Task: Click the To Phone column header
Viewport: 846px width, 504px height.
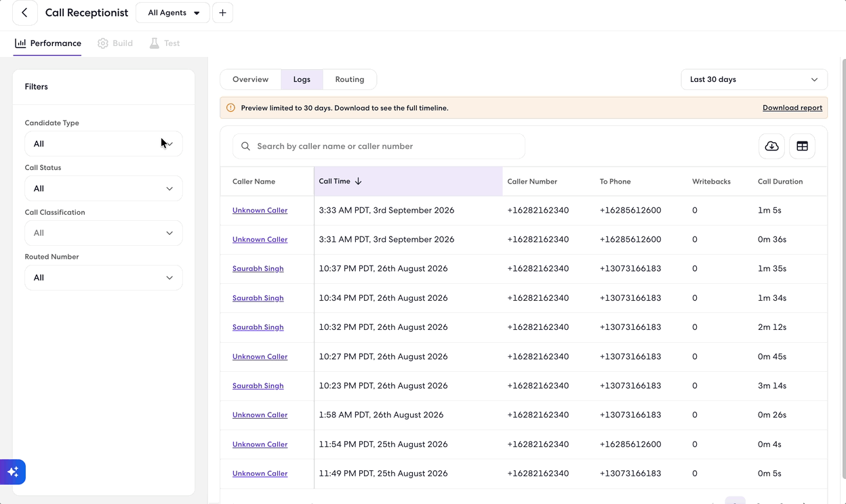Action: pos(615,182)
